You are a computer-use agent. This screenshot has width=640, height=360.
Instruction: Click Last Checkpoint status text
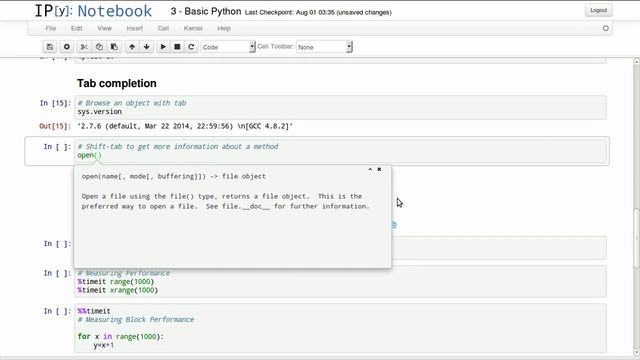pyautogui.click(x=318, y=12)
